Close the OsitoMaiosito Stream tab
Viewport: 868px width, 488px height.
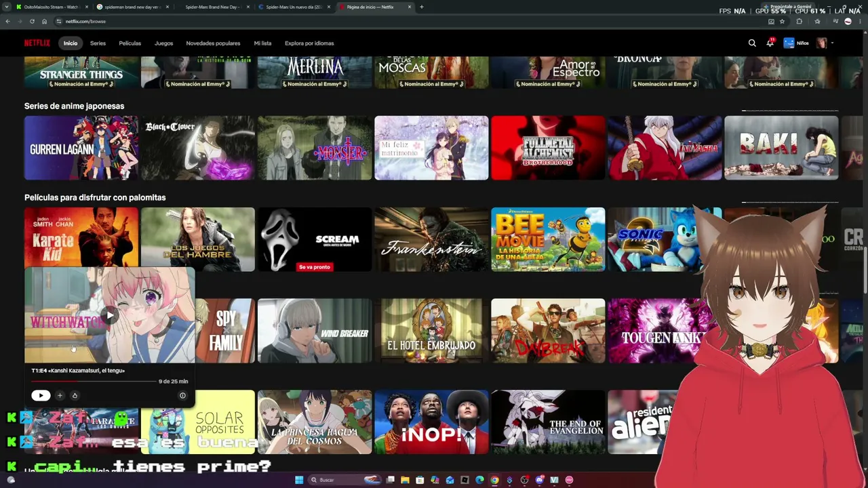click(86, 7)
